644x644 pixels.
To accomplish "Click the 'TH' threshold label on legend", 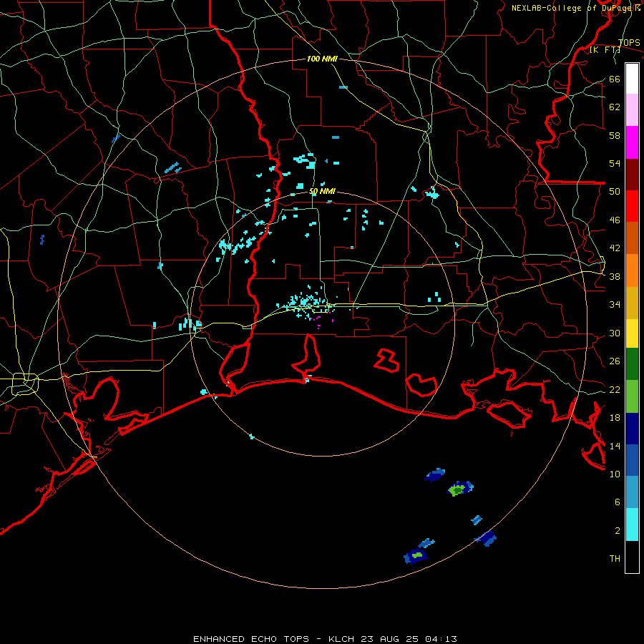I will (615, 558).
